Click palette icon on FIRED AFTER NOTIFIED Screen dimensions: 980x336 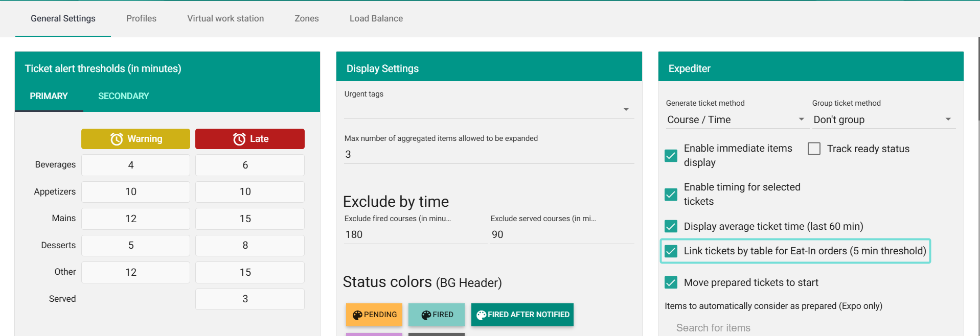pos(481,315)
